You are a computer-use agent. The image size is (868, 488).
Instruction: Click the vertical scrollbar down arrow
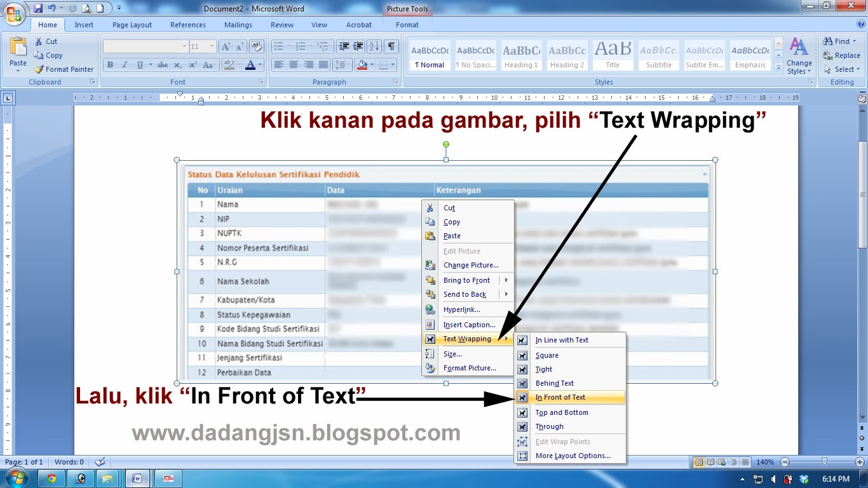pyautogui.click(x=862, y=418)
